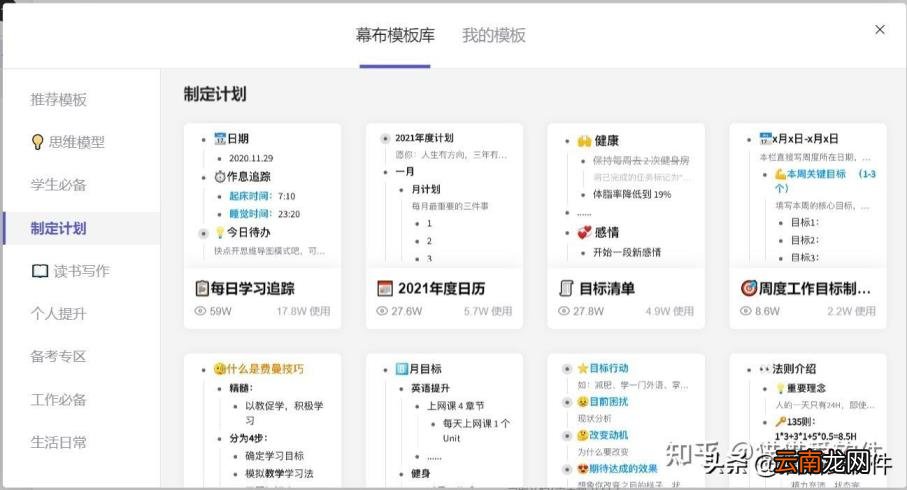Open the 学生必备 category
907x490 pixels.
pos(58,185)
